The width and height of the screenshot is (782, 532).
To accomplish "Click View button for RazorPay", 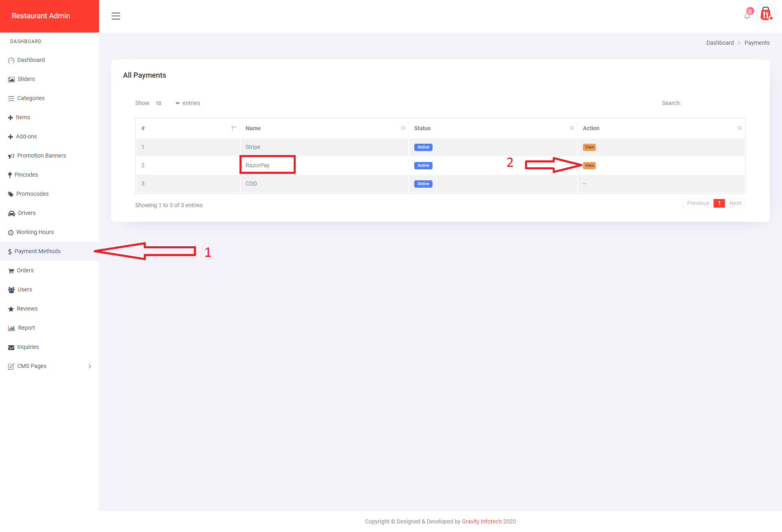I will [589, 165].
